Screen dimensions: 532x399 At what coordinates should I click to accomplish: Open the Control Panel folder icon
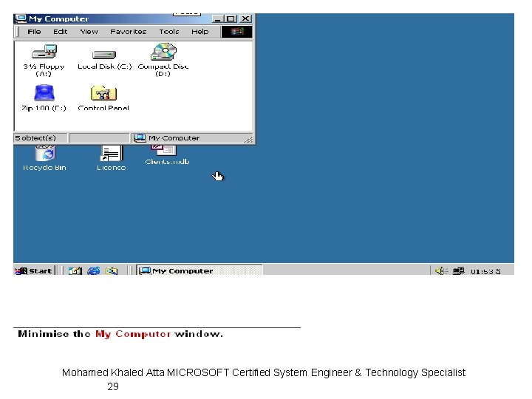[103, 93]
